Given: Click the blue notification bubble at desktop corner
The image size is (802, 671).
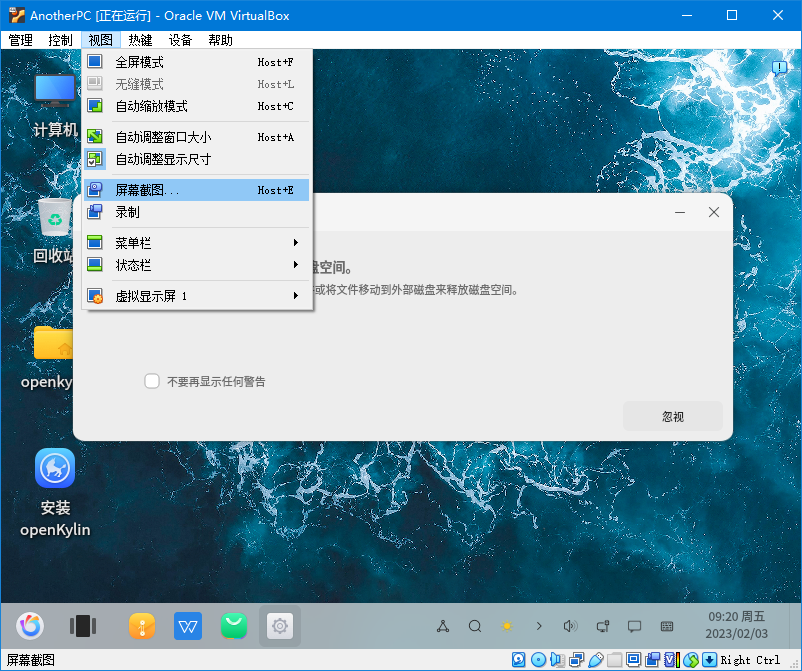Looking at the screenshot, I should (779, 68).
